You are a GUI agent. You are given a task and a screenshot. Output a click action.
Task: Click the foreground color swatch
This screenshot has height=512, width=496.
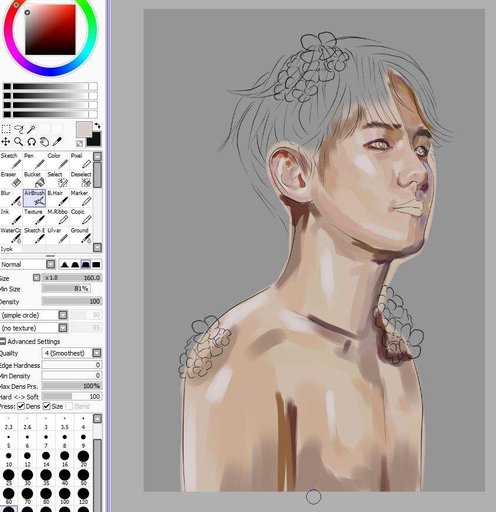click(84, 130)
